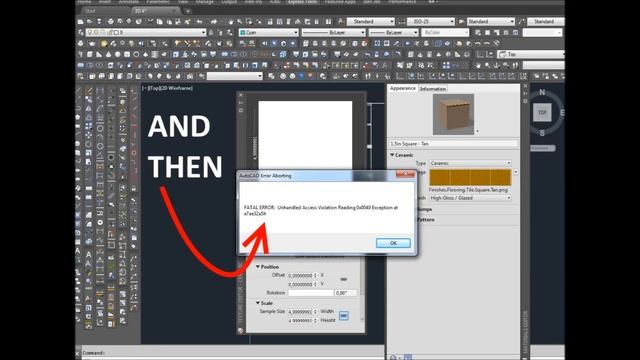Select the Multiline Text 'A' tool in left palette
The width and height of the screenshot is (640, 360).
click(89, 255)
